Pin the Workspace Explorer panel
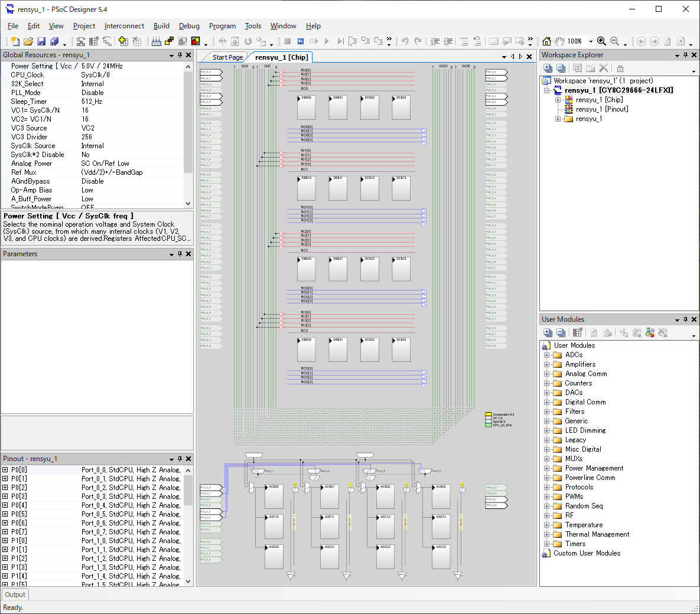Image resolution: width=700 pixels, height=614 pixels. tap(686, 55)
